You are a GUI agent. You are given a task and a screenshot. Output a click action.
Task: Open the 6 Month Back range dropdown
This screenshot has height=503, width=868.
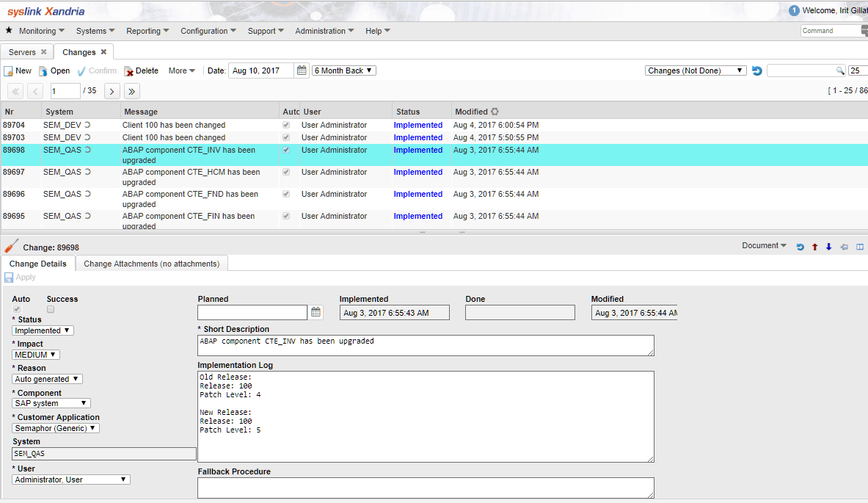[344, 70]
